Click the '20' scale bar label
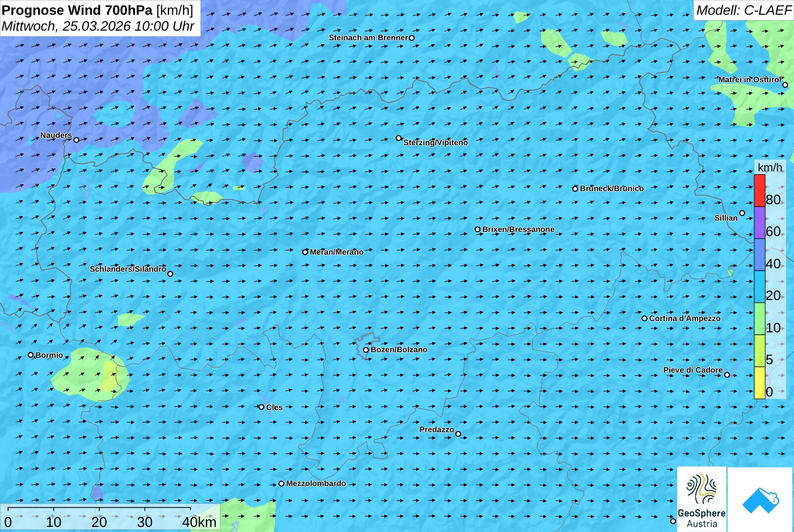Screen dimensions: 794x532 coord(99,522)
